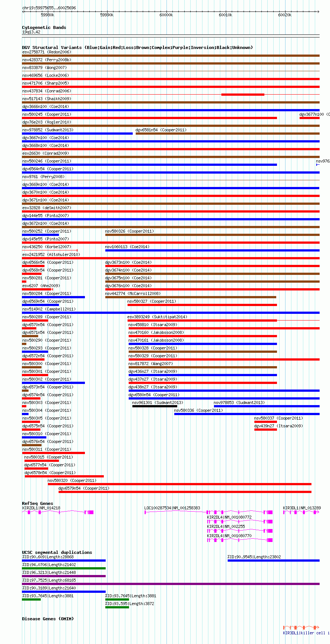Click duplication %ID:97.7525|Length:68165
This screenshot has height=644, width=330.
point(171,584)
